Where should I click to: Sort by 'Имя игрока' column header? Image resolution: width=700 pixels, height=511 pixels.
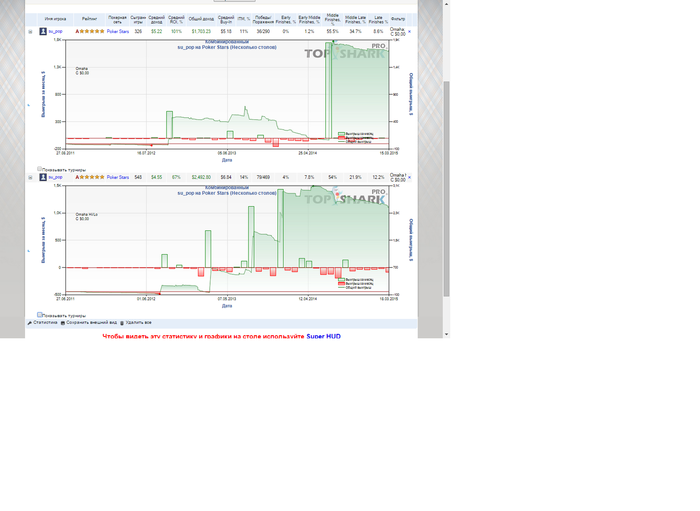click(55, 19)
